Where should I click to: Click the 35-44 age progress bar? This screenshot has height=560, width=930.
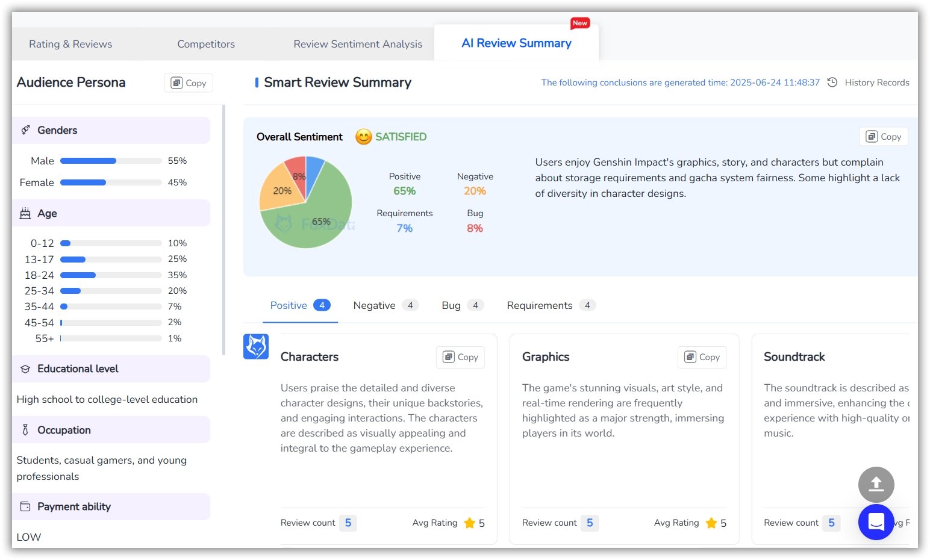point(111,306)
